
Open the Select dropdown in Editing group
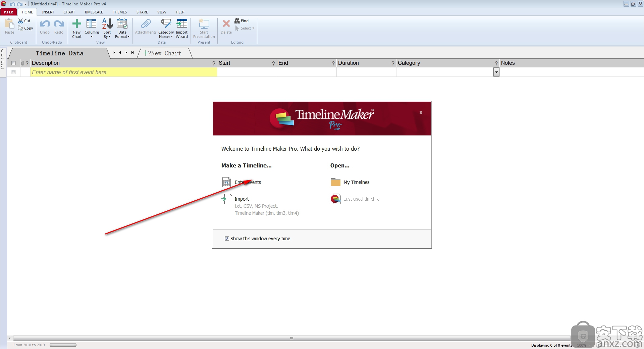pos(245,29)
